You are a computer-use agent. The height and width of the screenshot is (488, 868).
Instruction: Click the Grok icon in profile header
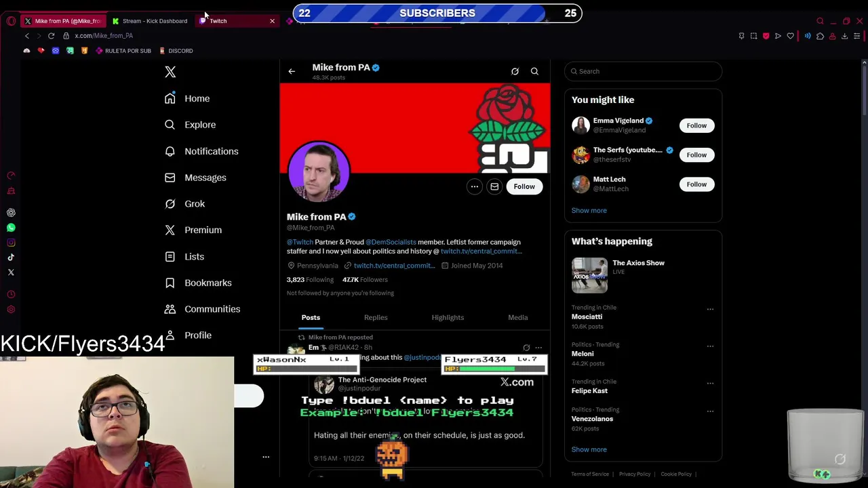(515, 71)
